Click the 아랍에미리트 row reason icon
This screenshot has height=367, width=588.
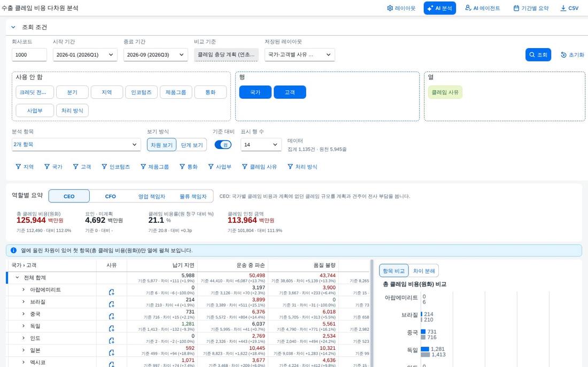[111, 292]
